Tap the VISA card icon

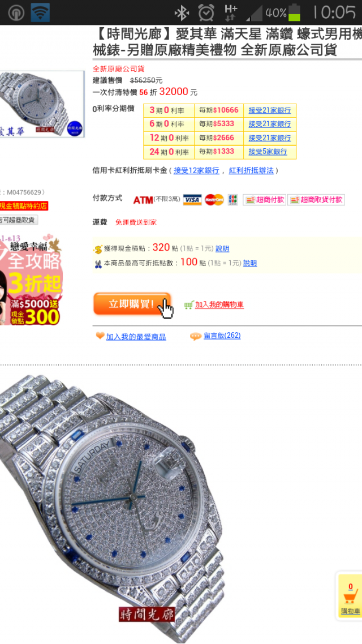pos(192,200)
